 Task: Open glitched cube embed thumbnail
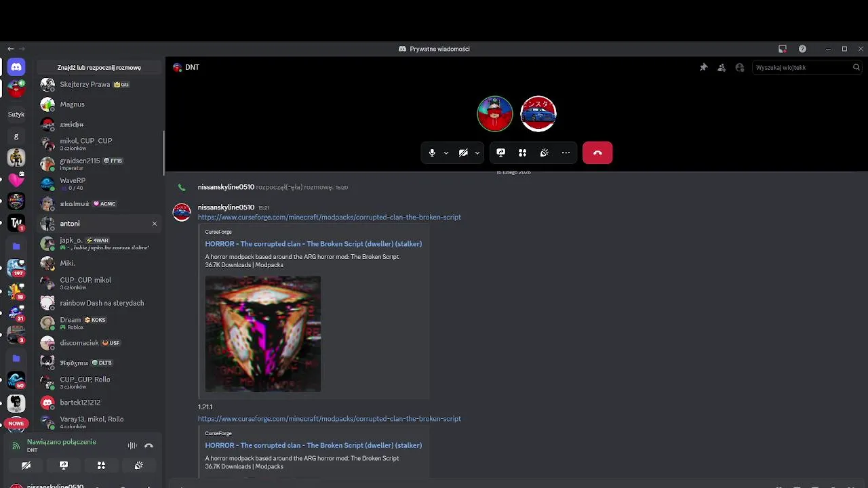point(263,333)
